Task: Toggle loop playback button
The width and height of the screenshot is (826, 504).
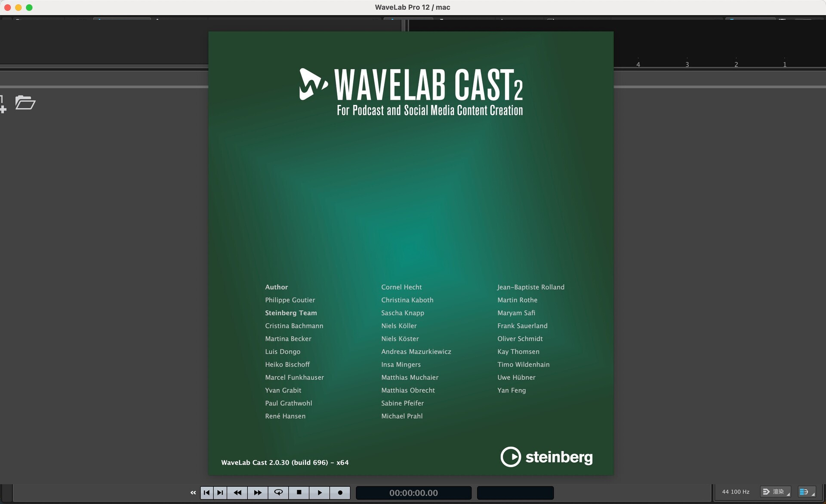Action: (278, 493)
